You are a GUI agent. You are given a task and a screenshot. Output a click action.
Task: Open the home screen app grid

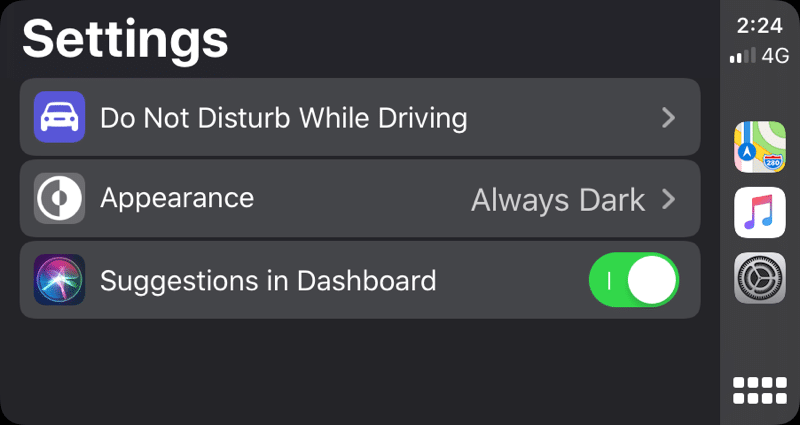point(760,390)
